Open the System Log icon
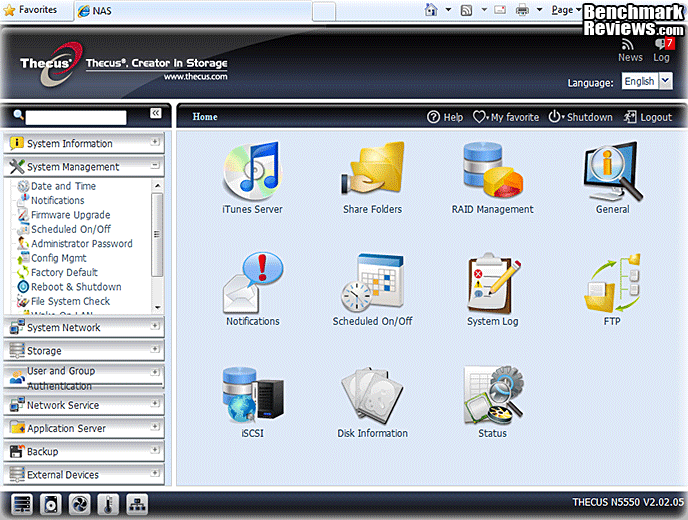This screenshot has height=520, width=688. coord(493,283)
